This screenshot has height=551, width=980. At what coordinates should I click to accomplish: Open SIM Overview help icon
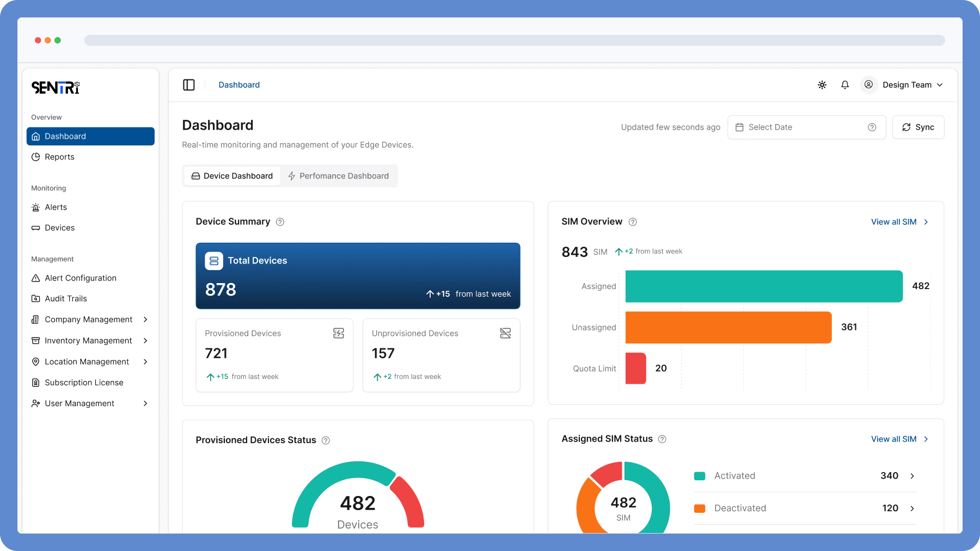633,222
